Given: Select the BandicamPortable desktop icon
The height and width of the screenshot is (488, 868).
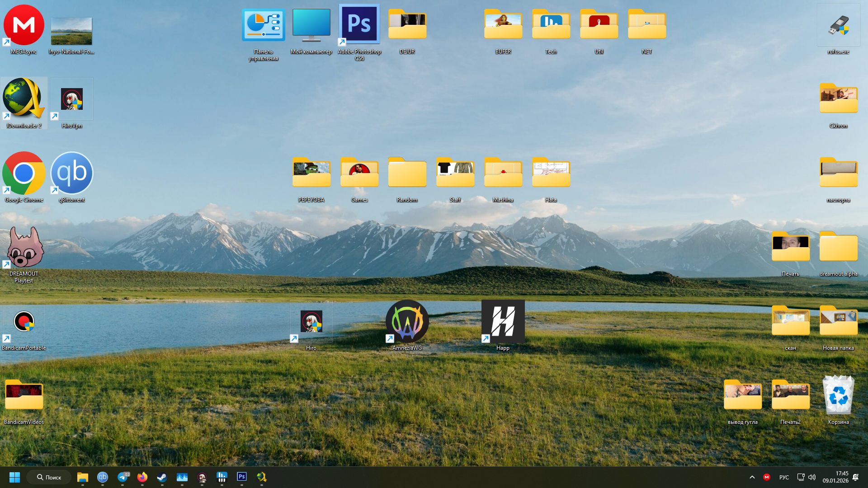Looking at the screenshot, I should click(x=24, y=322).
